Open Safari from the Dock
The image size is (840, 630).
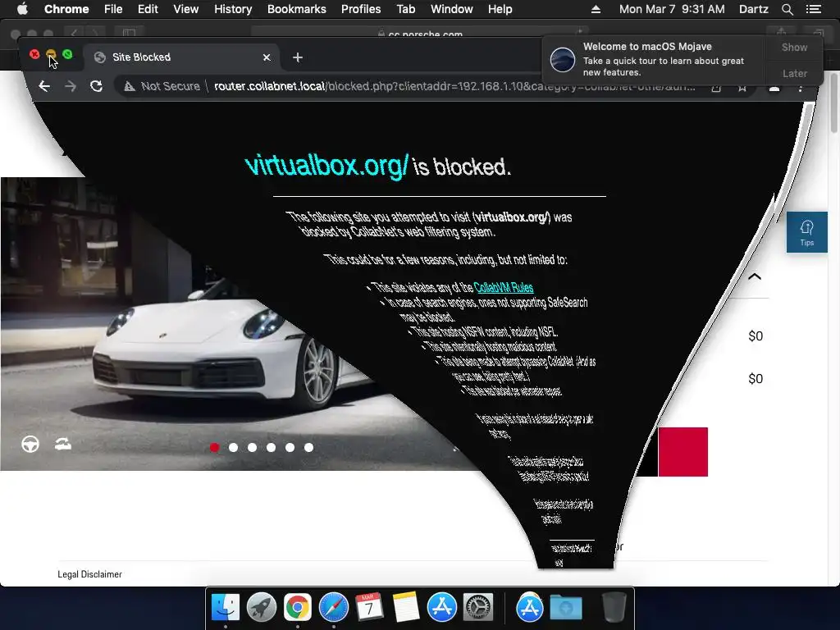333,608
